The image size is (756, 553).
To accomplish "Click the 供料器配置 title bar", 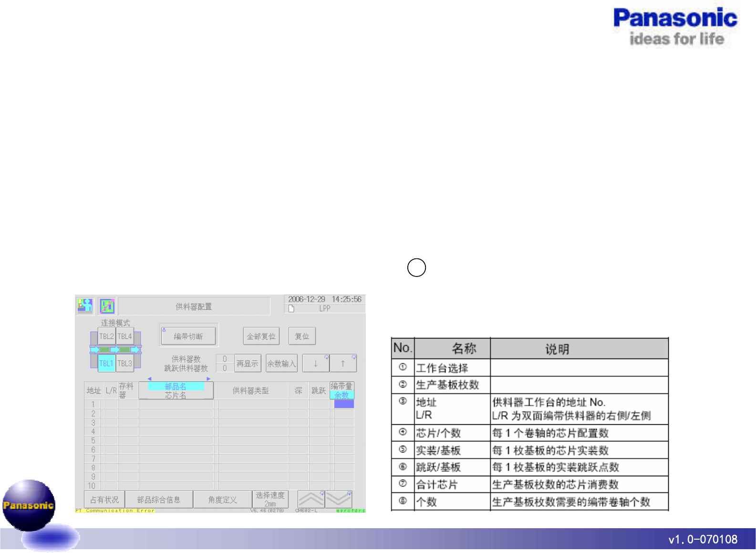I will [194, 306].
